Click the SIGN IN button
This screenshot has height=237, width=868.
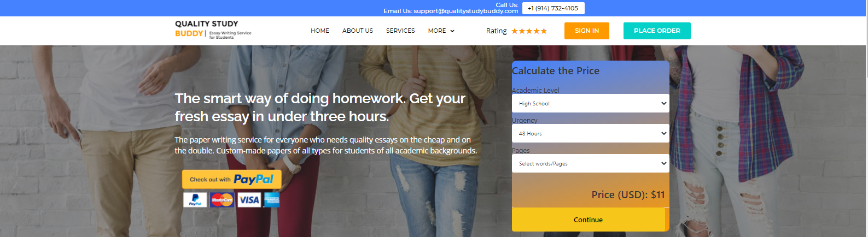click(587, 31)
